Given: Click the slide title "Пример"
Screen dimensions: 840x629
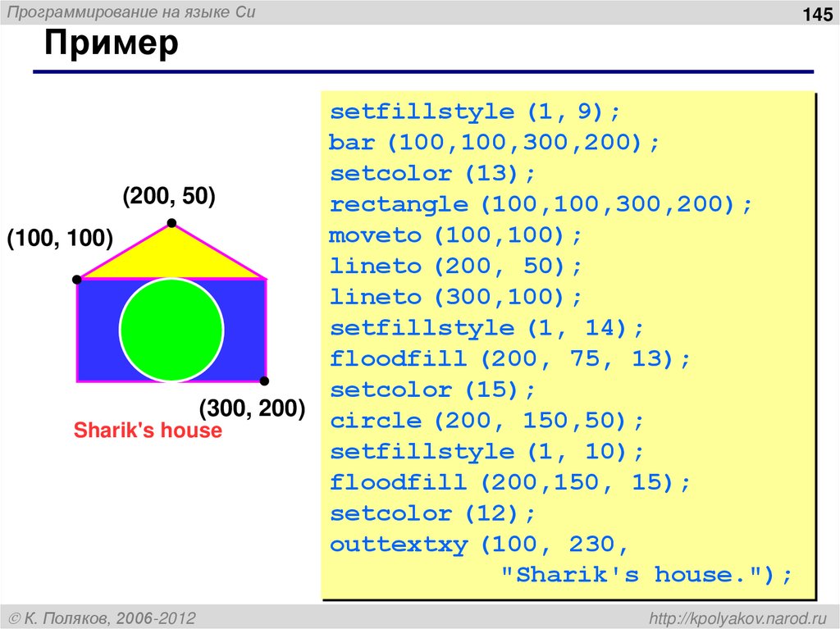Looking at the screenshot, I should click(112, 44).
